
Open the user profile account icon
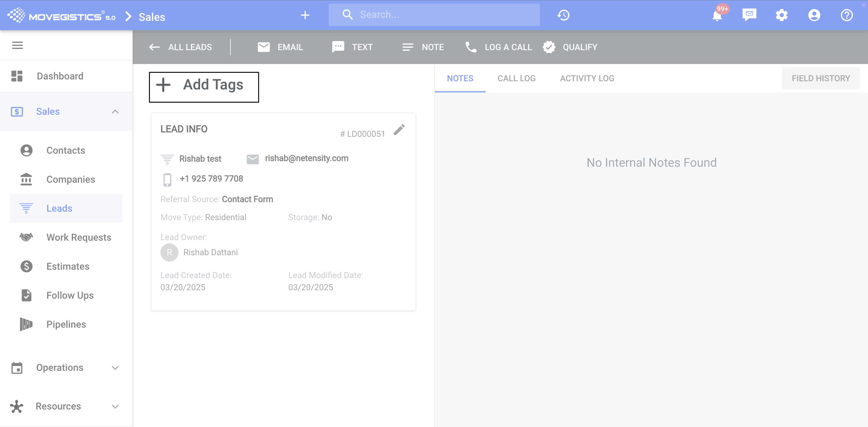tap(814, 15)
